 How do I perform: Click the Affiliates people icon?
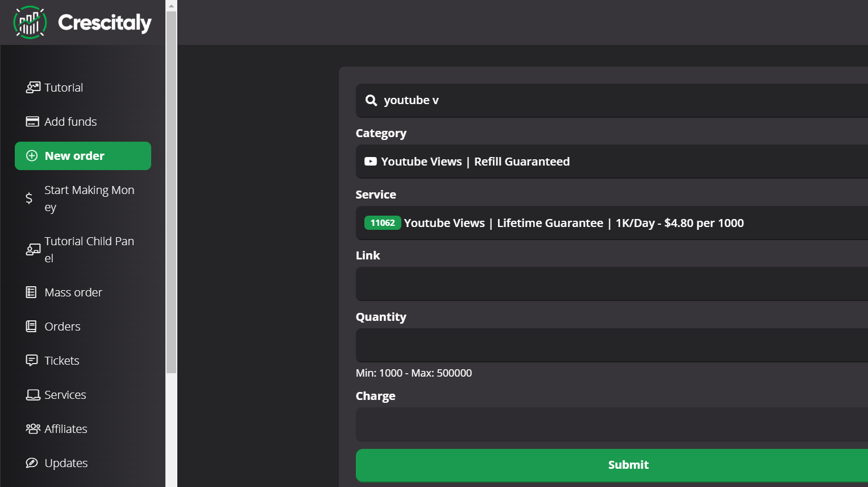point(33,429)
